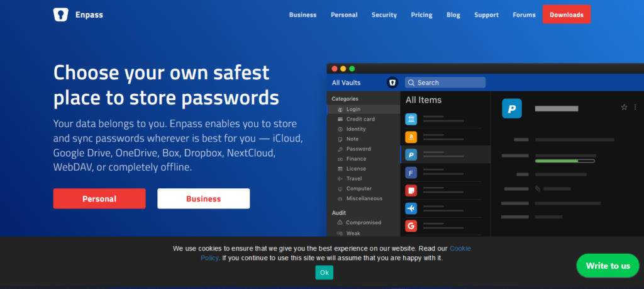Visit the Blog link in navigation

click(453, 15)
